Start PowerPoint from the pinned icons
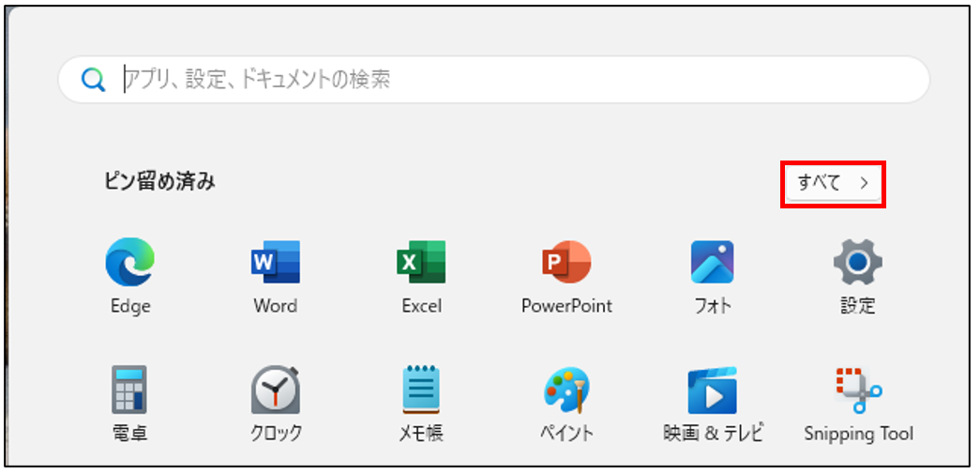Image resolution: width=980 pixels, height=475 pixels. point(566,262)
